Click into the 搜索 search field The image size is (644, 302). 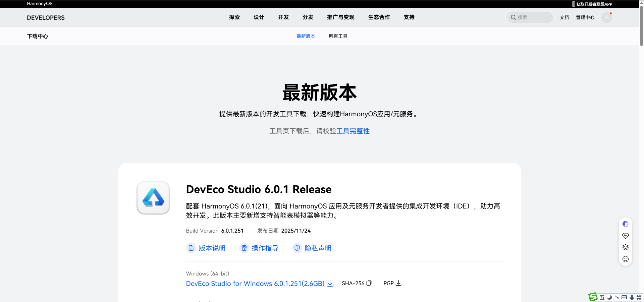[x=530, y=17]
